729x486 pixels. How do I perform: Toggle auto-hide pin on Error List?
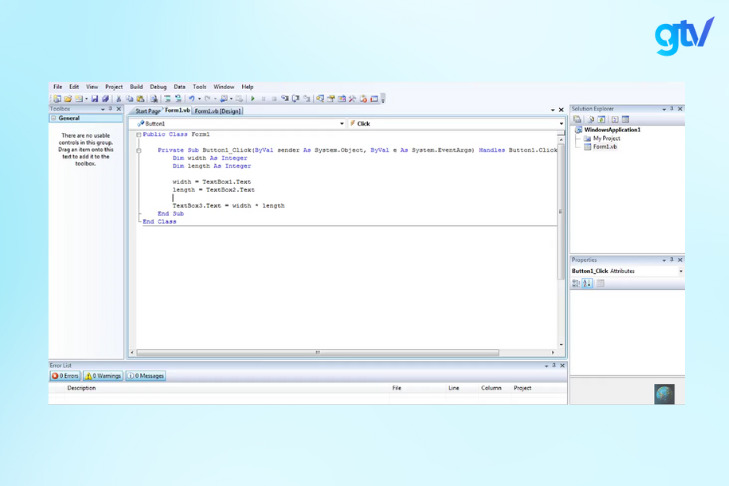(554, 366)
